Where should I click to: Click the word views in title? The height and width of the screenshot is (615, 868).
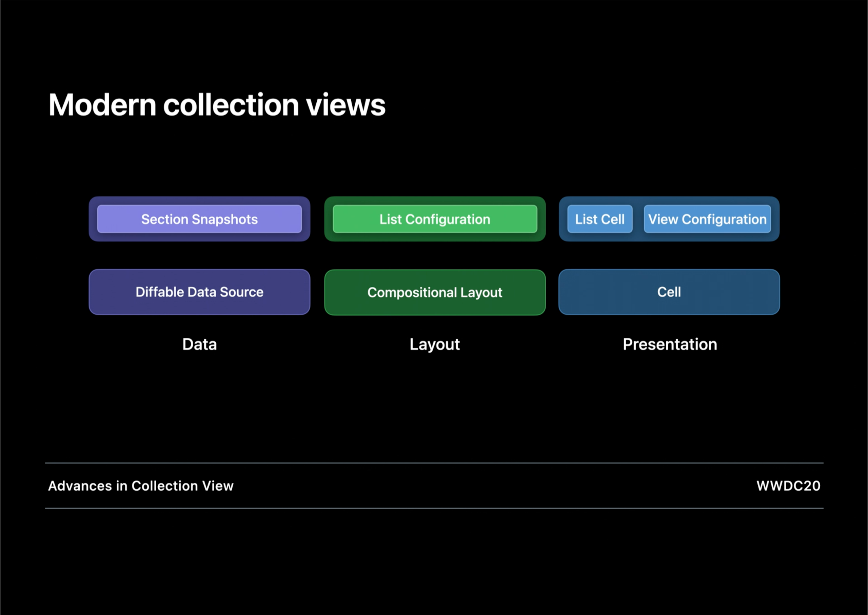346,105
